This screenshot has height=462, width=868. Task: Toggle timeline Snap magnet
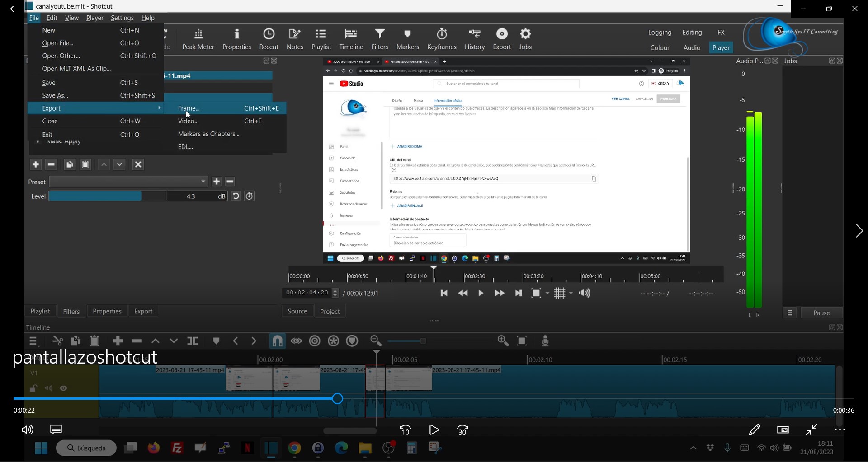coord(277,341)
